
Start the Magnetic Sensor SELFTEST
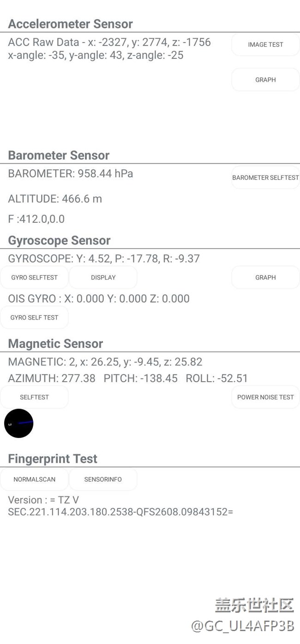[34, 397]
